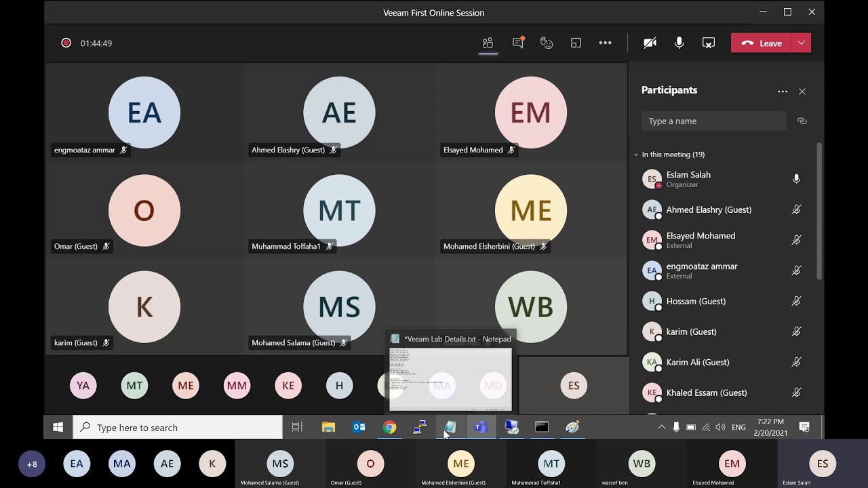Open the reactions and raise hand menu
The height and width of the screenshot is (488, 868).
tap(547, 43)
